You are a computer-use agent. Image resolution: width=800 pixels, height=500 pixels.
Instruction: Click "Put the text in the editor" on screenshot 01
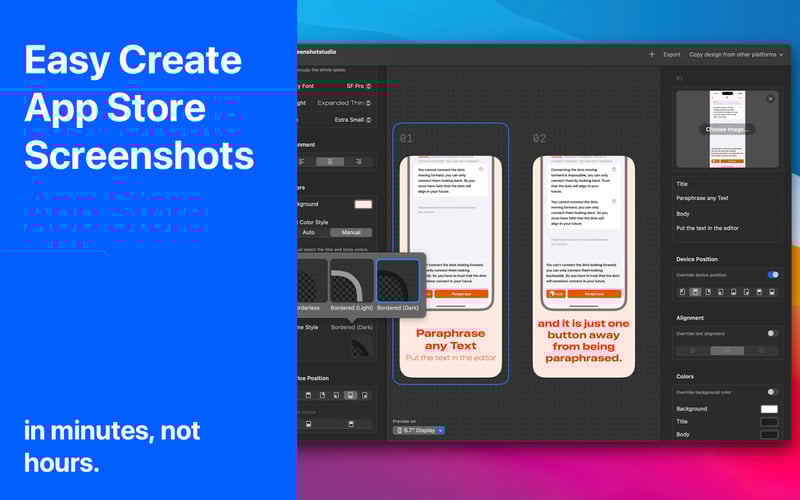(x=451, y=358)
